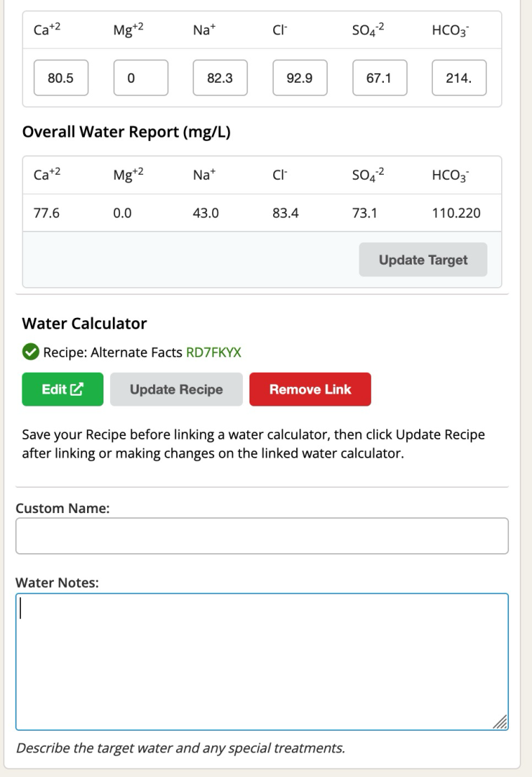Click the HCO3- target input field
The image size is (532, 777).
tap(459, 78)
